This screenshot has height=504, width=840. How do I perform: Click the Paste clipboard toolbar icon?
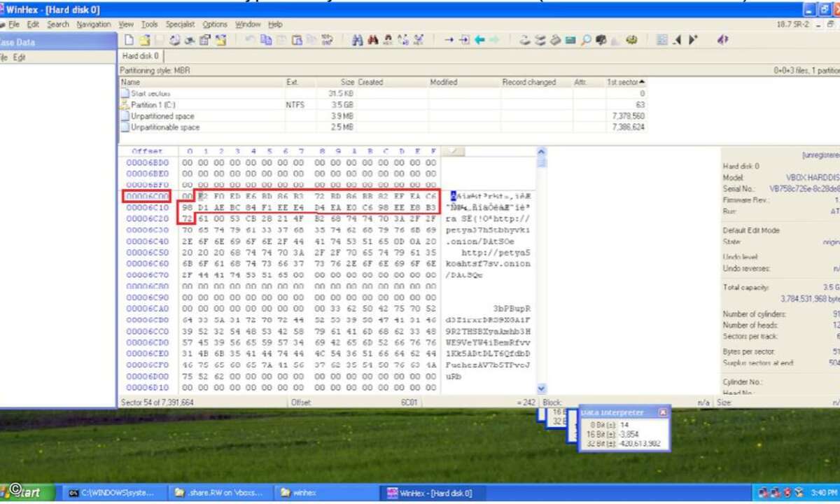(295, 40)
